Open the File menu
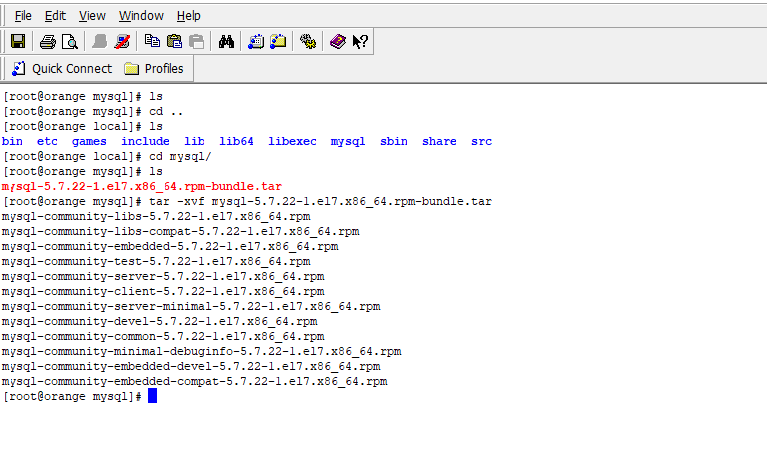The height and width of the screenshot is (470, 767). 23,16
